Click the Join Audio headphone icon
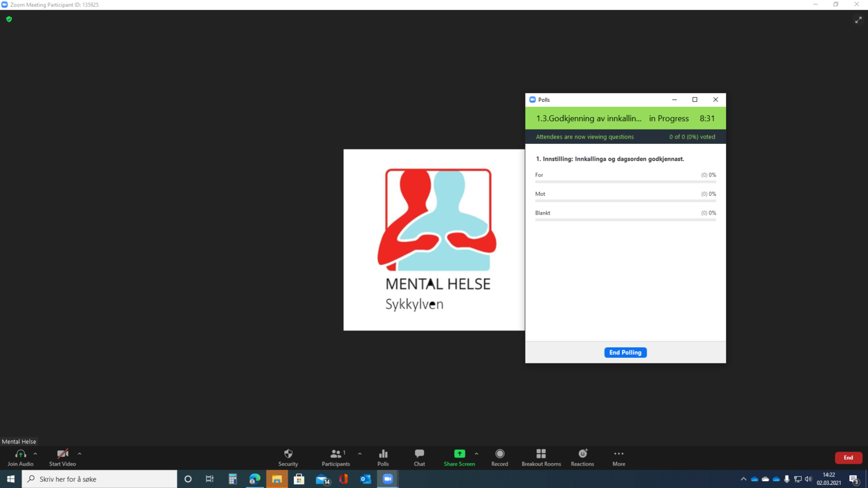 [20, 454]
